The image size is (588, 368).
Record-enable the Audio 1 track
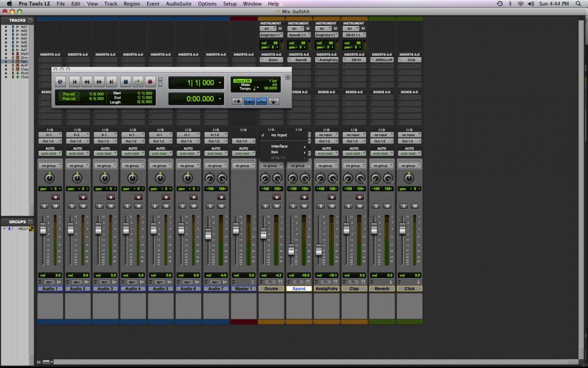click(55, 197)
